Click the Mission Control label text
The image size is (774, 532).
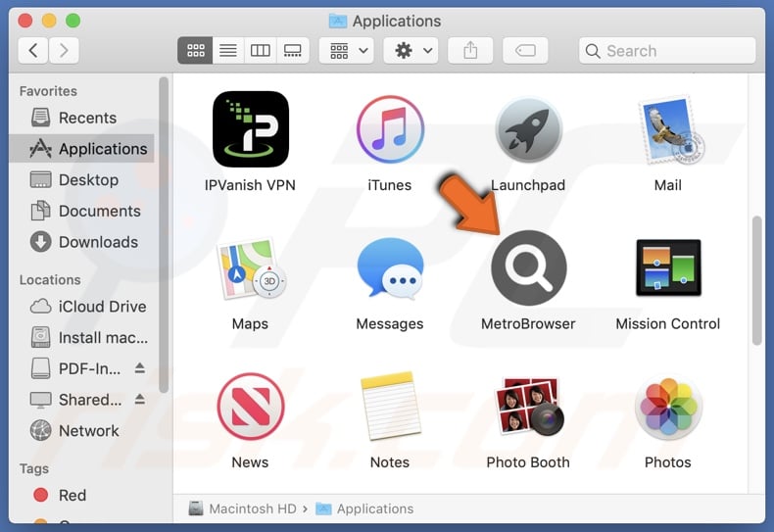[x=668, y=323]
